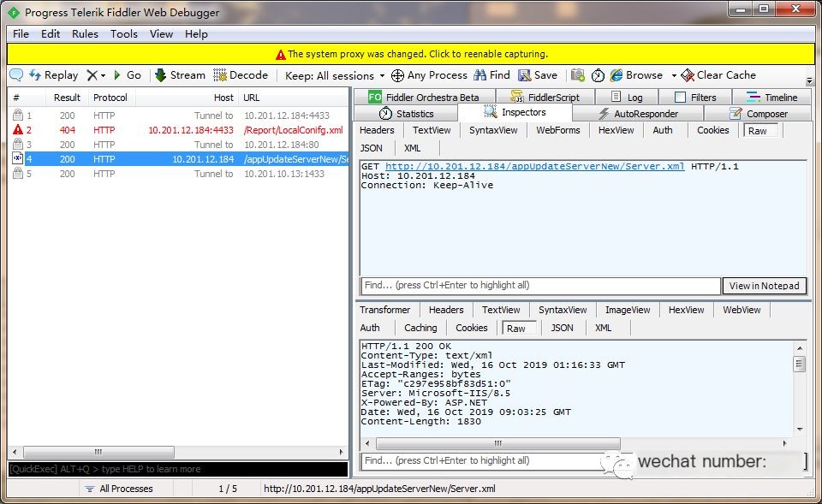
Task: Click the XML document icon of session 4
Action: (18, 159)
